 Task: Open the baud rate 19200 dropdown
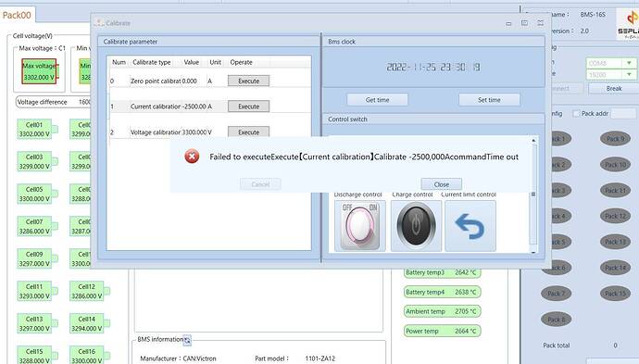click(629, 75)
